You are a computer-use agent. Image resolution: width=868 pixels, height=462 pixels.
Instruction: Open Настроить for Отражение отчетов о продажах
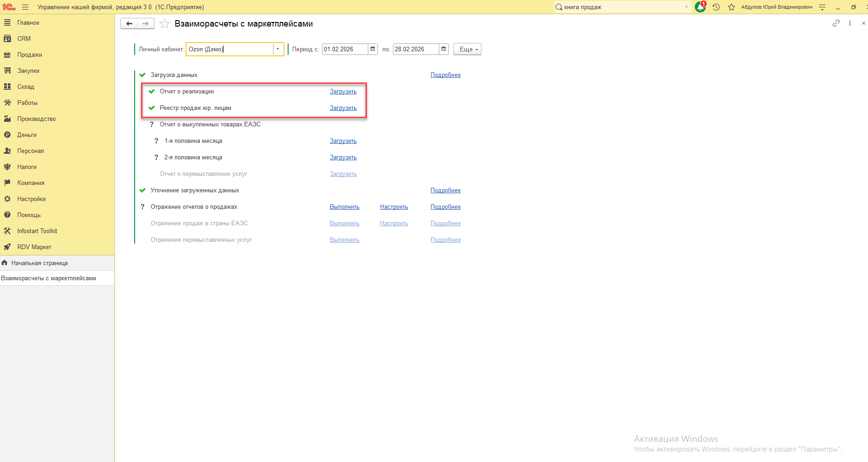394,207
